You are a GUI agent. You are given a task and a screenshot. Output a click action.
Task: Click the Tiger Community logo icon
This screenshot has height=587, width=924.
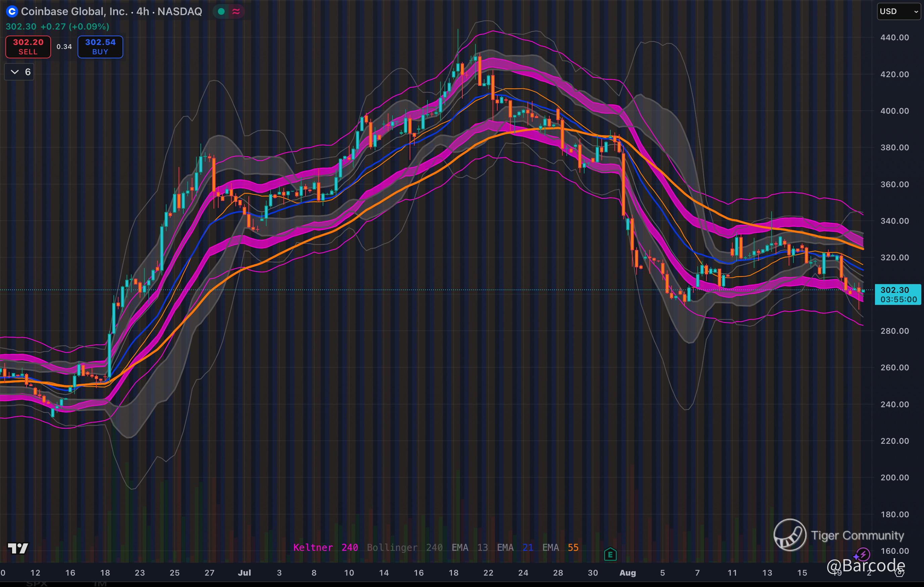click(789, 535)
